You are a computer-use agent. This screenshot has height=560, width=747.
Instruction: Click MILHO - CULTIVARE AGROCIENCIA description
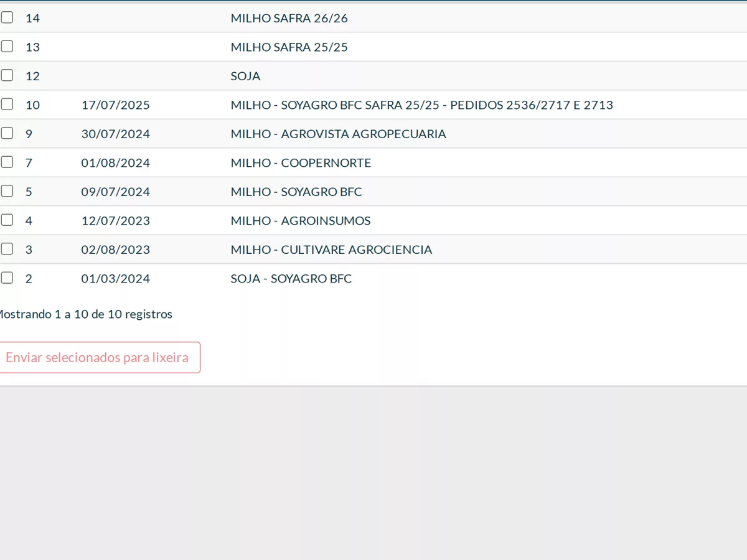click(332, 250)
